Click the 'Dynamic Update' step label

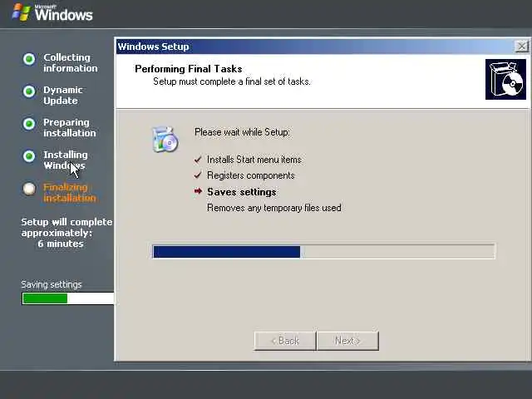63,95
